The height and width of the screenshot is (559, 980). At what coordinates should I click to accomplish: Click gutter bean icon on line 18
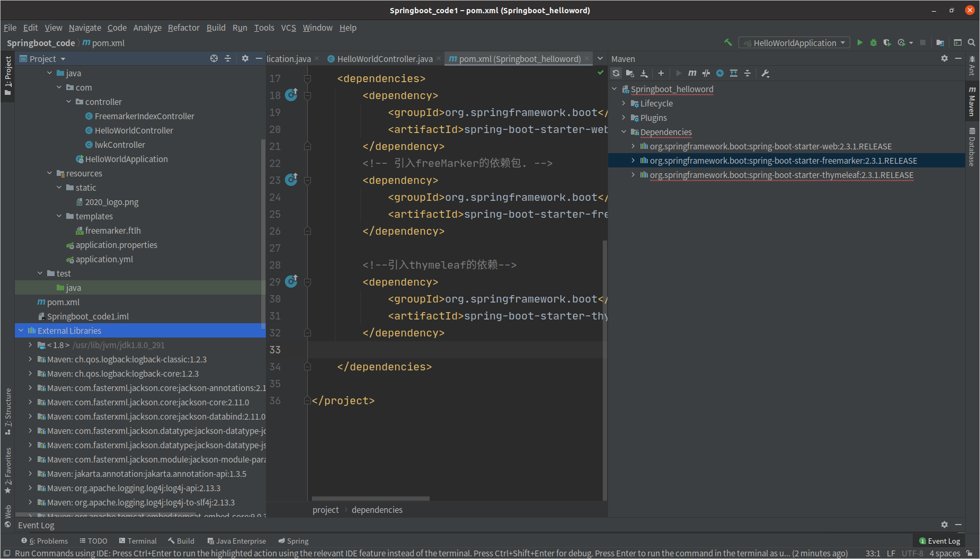[x=291, y=95]
